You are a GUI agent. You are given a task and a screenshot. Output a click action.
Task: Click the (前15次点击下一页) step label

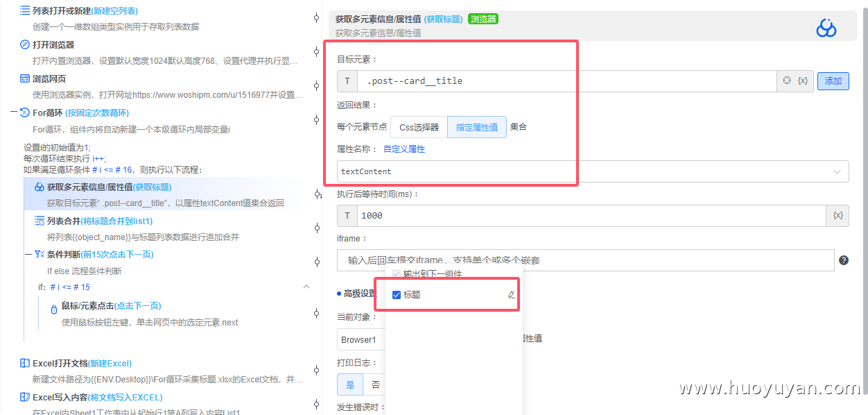tap(118, 255)
